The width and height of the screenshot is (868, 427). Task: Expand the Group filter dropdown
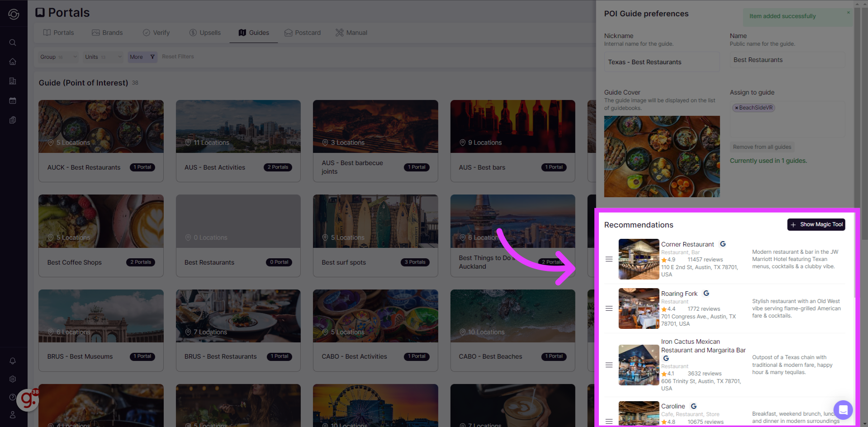click(x=58, y=57)
